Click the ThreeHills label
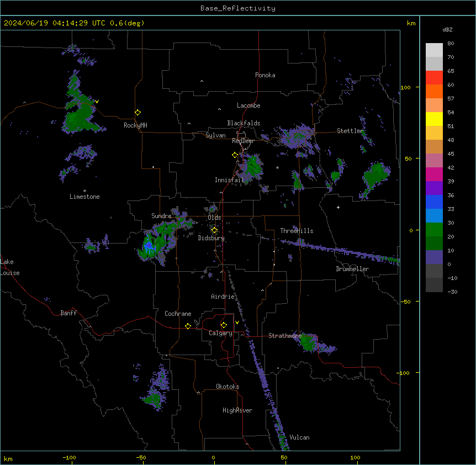476x465 pixels. pos(297,231)
